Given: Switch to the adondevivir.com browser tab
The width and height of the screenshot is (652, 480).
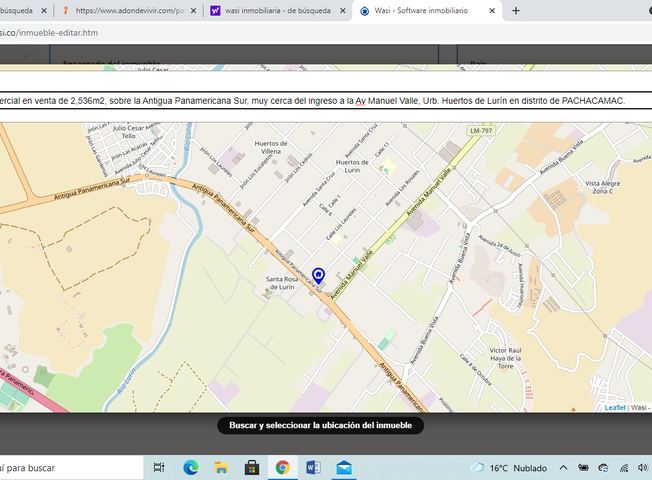Looking at the screenshot, I should point(129,11).
